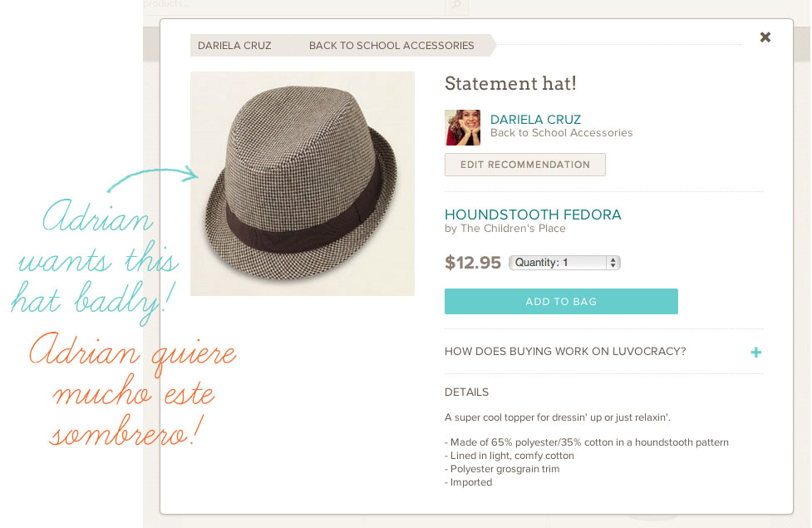Click the $12.95 price
The image size is (812, 528).
473,263
